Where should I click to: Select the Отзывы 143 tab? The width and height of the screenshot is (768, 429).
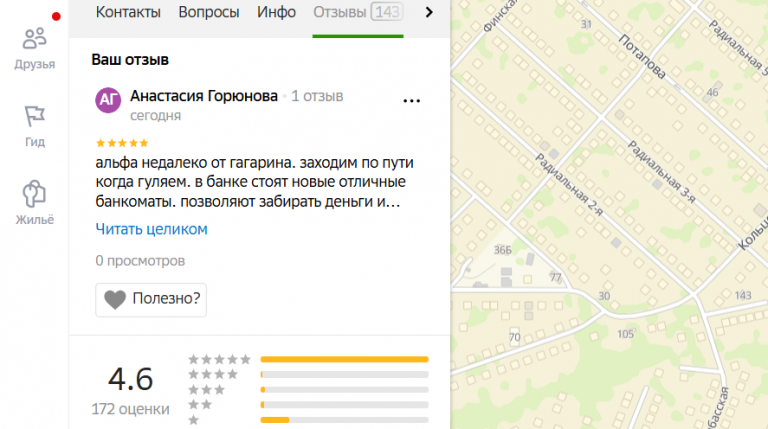(358, 12)
